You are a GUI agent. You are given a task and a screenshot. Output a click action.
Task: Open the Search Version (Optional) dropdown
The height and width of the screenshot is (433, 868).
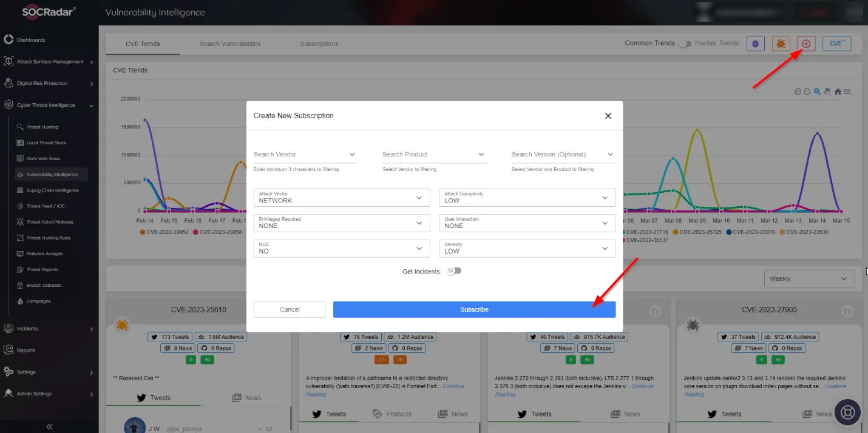pos(563,155)
